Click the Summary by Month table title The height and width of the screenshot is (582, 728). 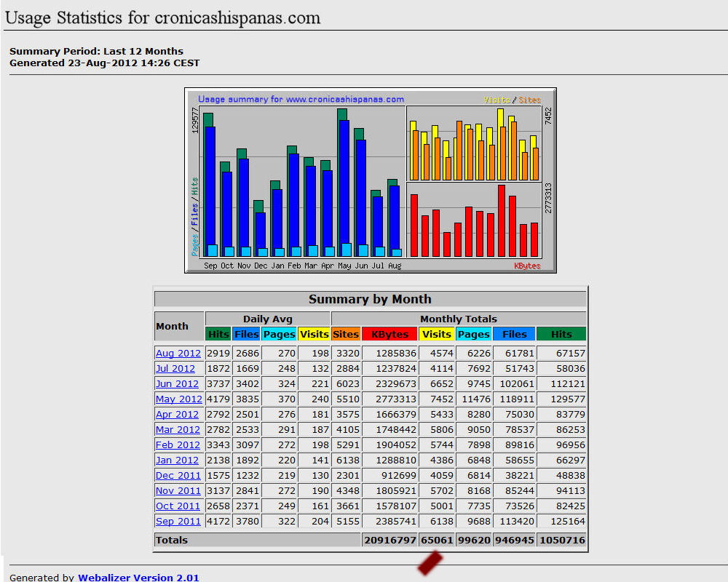(370, 299)
